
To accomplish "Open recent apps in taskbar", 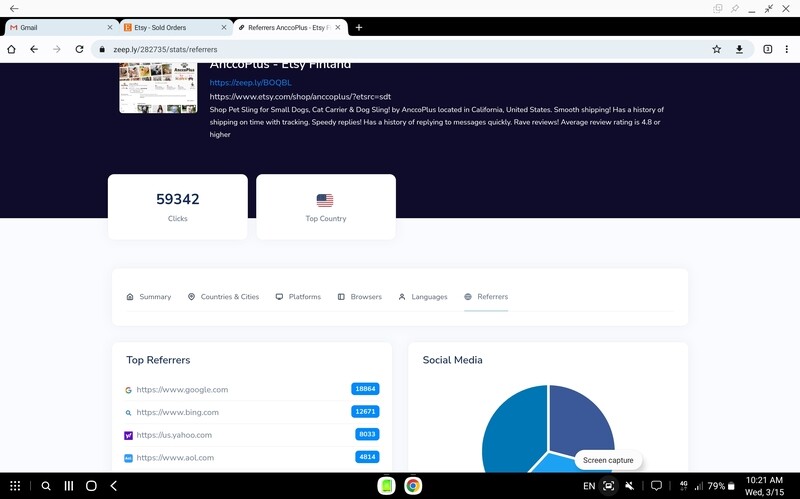I will pos(69,486).
